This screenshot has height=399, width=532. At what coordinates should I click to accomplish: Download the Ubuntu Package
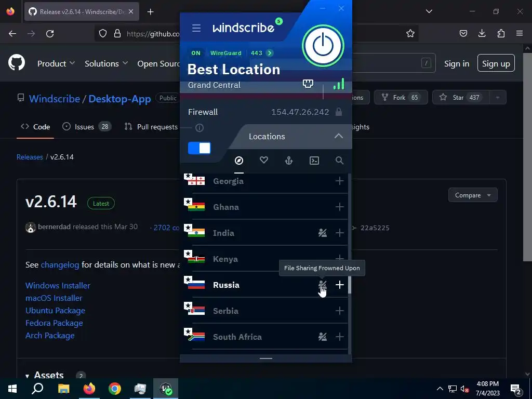pos(55,311)
